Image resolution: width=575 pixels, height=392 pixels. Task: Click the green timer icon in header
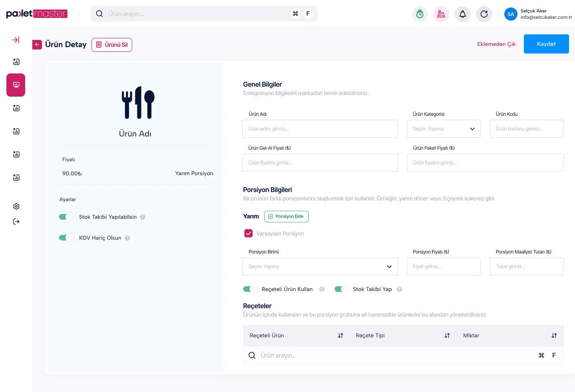click(420, 14)
